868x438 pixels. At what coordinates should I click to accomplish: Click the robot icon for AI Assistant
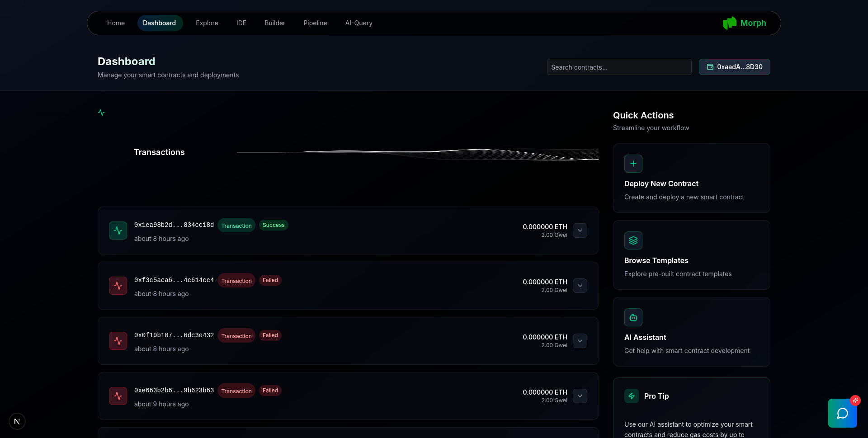(633, 317)
